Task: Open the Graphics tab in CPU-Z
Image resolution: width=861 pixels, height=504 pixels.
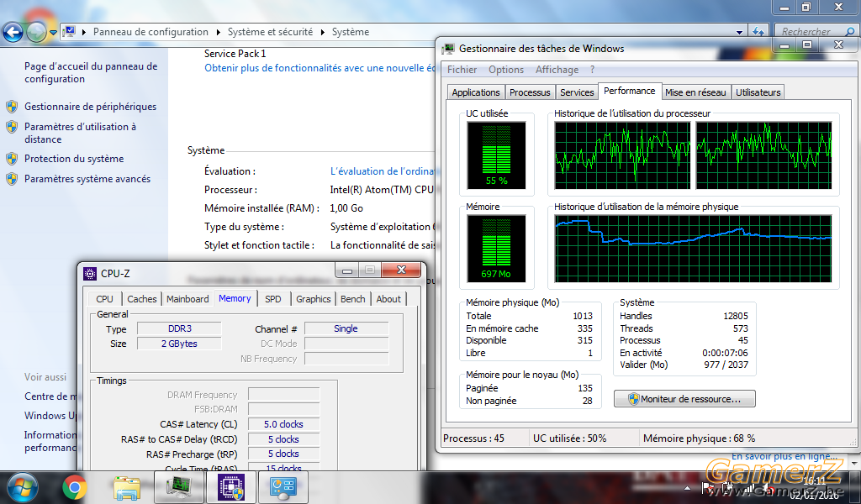Action: [x=314, y=299]
